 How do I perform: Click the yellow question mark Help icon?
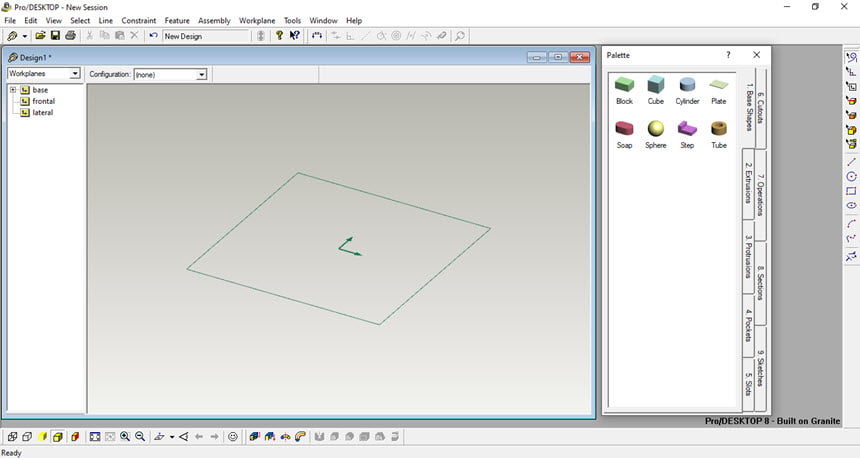[279, 36]
